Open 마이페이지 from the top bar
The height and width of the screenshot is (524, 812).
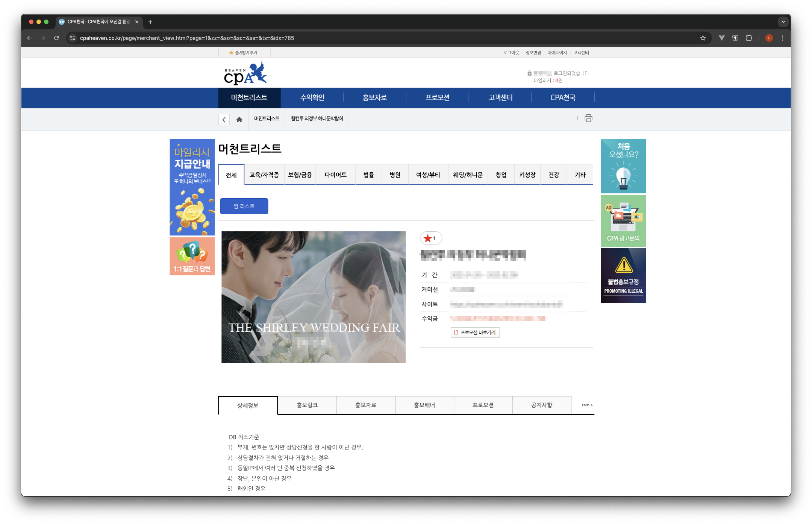click(557, 53)
